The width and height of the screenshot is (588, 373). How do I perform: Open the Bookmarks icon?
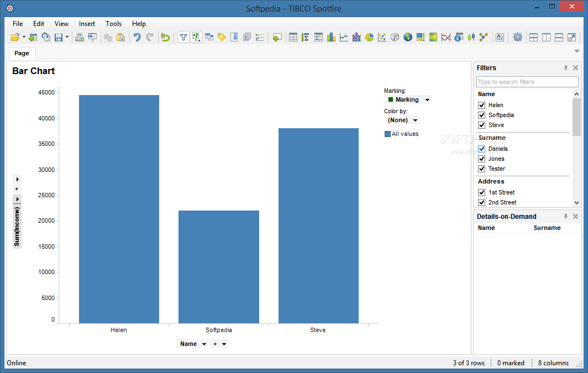[234, 37]
